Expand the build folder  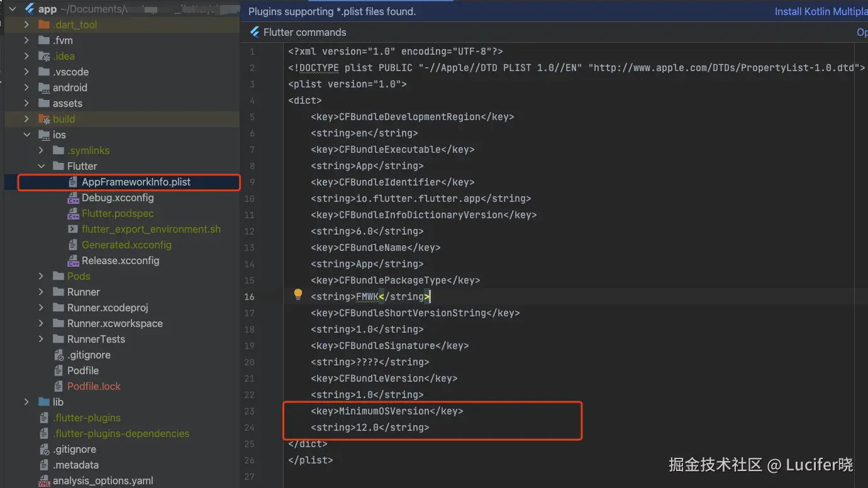(26, 119)
